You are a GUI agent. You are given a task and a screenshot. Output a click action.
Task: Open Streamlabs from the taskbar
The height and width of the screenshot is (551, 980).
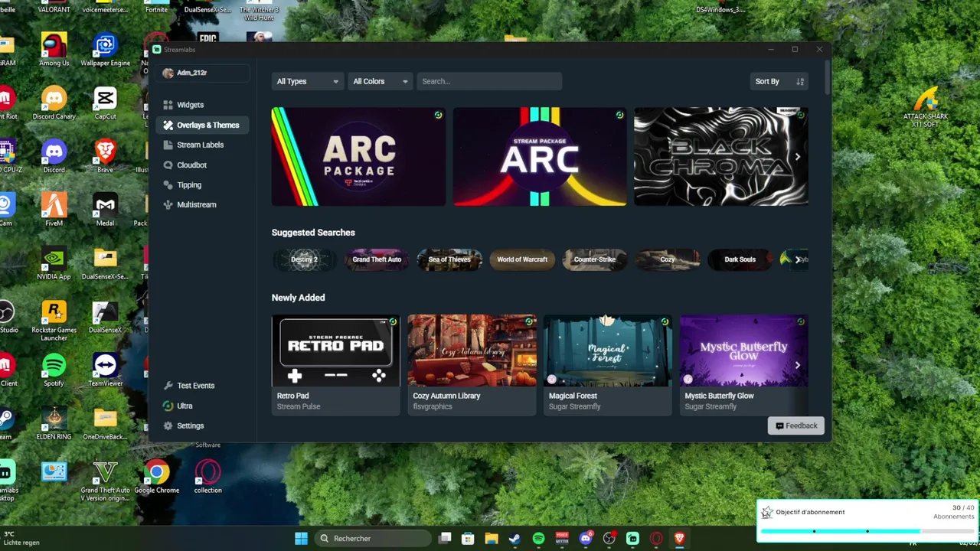(x=632, y=539)
